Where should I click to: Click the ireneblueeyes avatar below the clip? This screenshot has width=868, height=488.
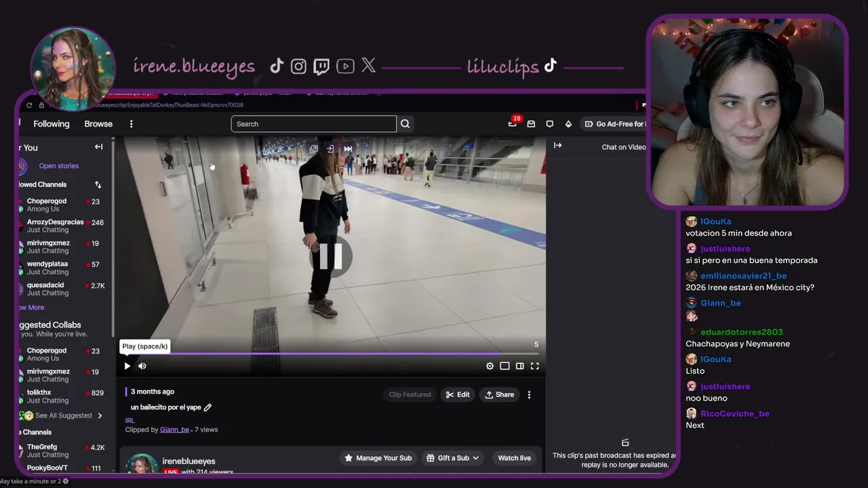tap(142, 464)
